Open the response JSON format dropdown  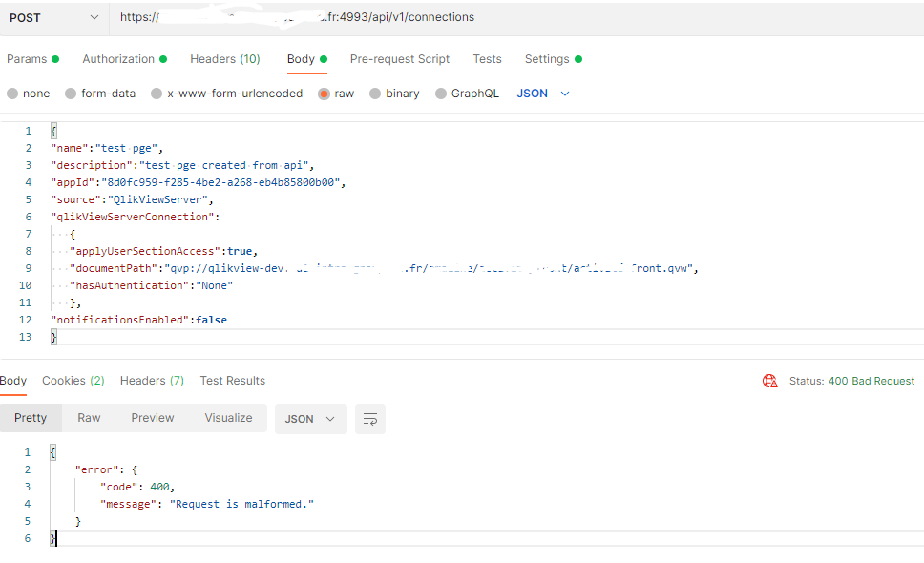[310, 419]
